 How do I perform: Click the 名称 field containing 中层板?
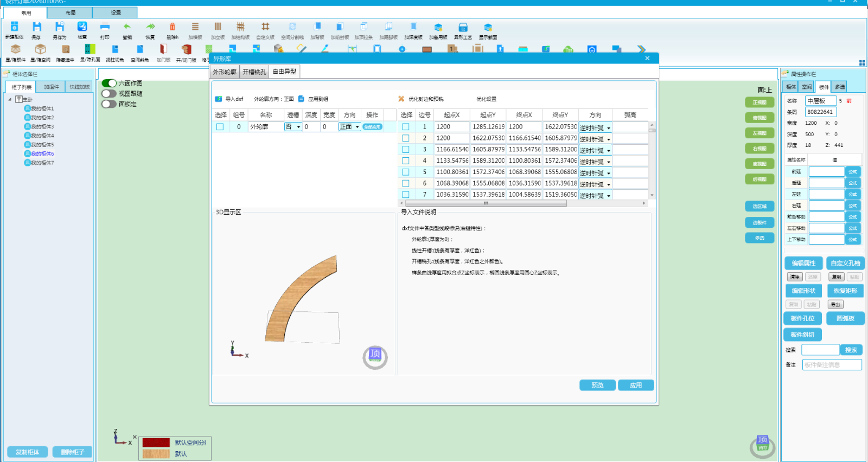(x=820, y=101)
